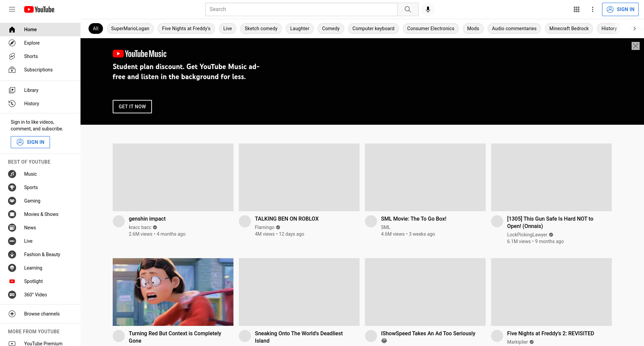This screenshot has height=346, width=644.
Task: Visit the kracc bacc channel
Action: point(140,227)
